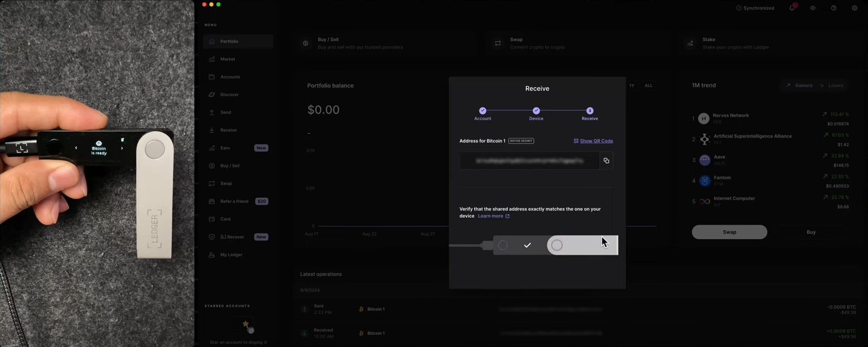Click the Swap button under 1M trend

pyautogui.click(x=729, y=232)
